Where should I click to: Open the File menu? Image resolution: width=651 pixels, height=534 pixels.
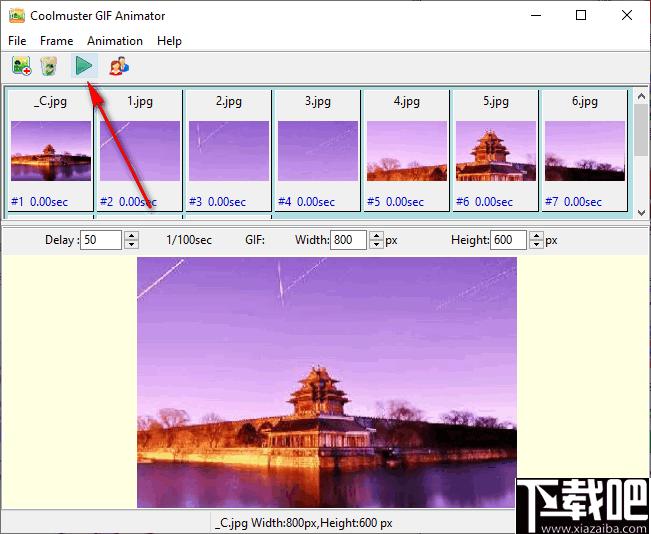[17, 41]
